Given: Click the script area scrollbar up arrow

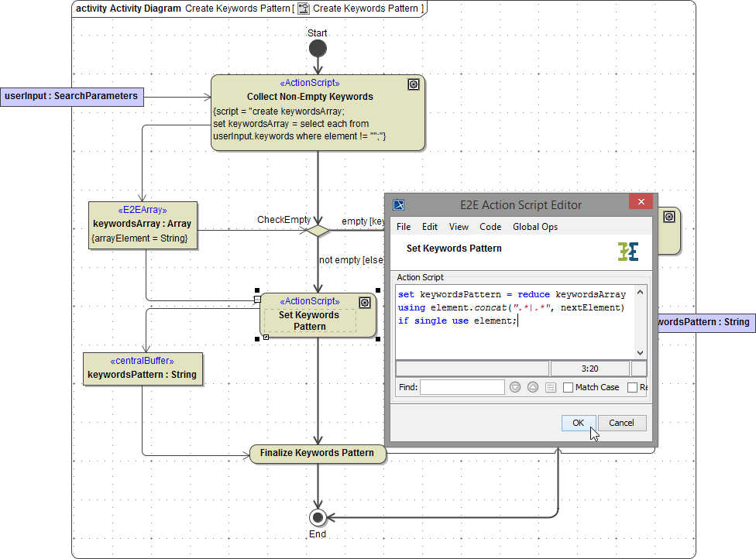Looking at the screenshot, I should (640, 293).
